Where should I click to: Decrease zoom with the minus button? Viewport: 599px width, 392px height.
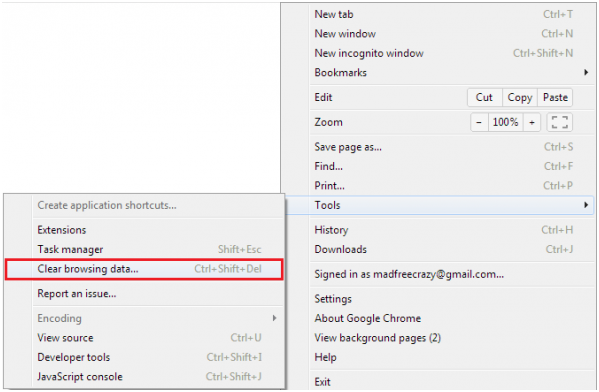coord(479,122)
